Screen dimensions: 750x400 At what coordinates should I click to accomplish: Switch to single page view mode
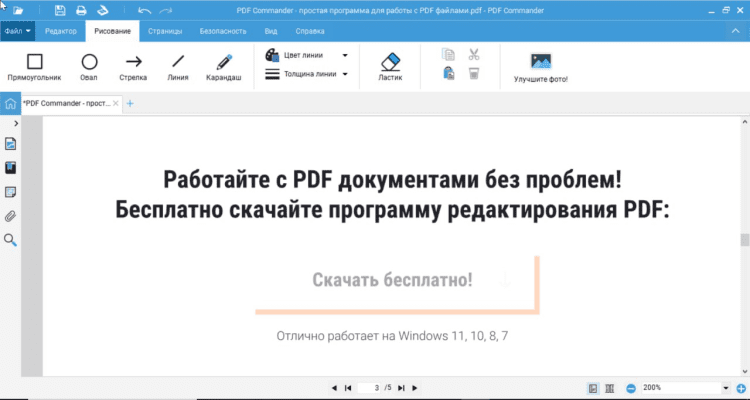pos(593,388)
